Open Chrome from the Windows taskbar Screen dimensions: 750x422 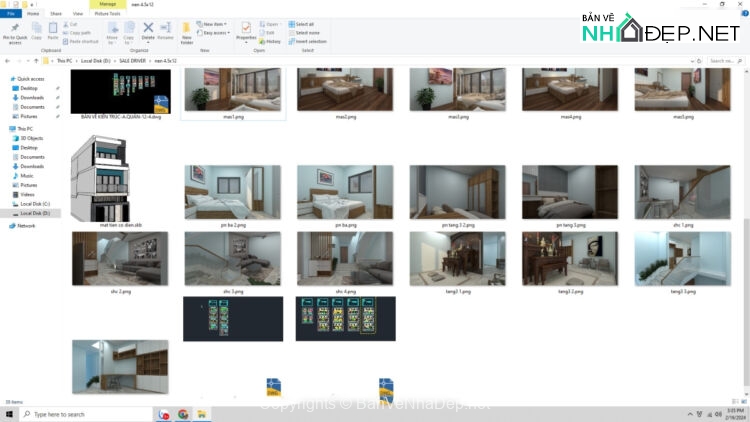(183, 413)
